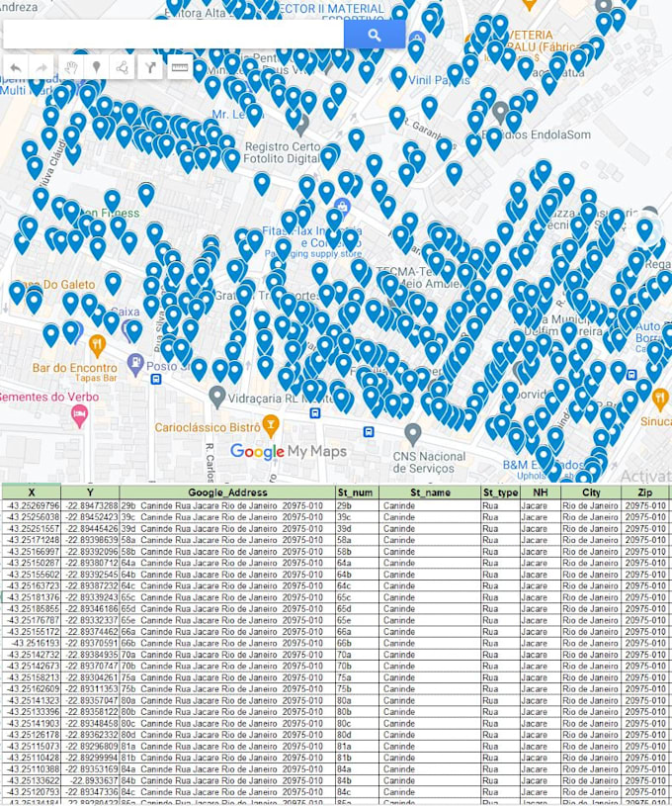The height and width of the screenshot is (806, 672).
Task: Click the blue search magnifier button
Action: coord(374,35)
